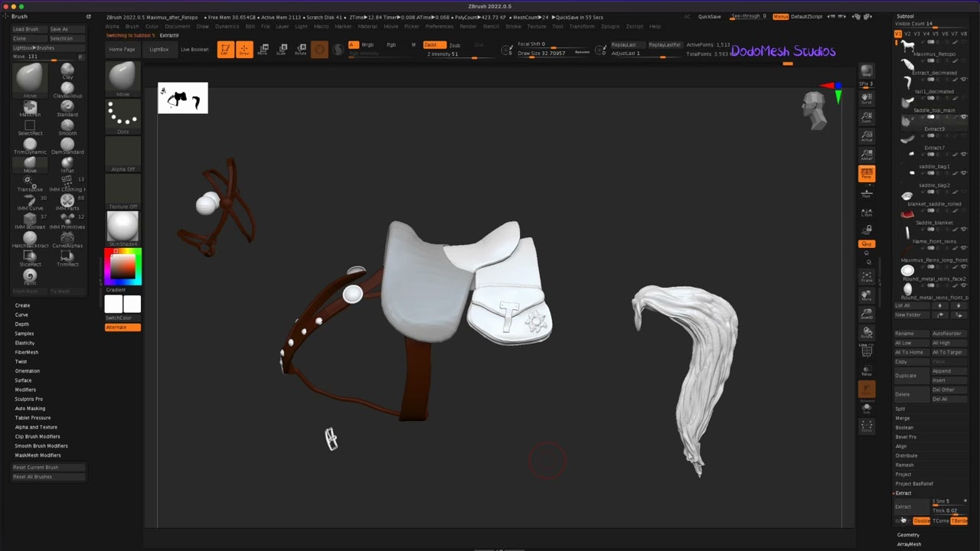The height and width of the screenshot is (551, 980).
Task: Expand the Split subtool section
Action: [900, 409]
